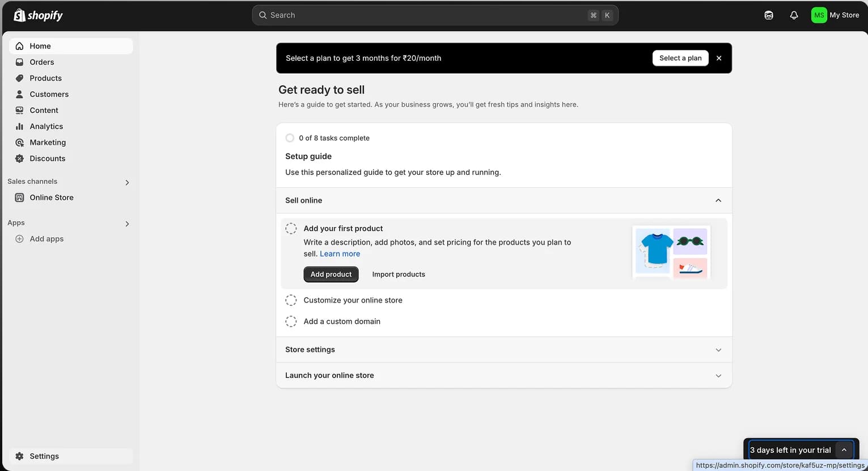Expand the Store settings section chevron
The height and width of the screenshot is (471, 868).
pyautogui.click(x=718, y=350)
